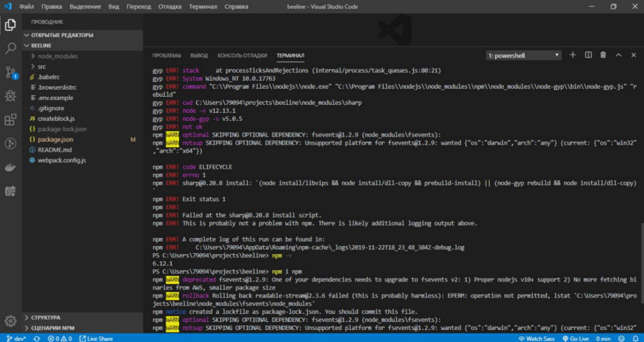Select the Терминал panel tab
644x342 pixels.
click(290, 55)
